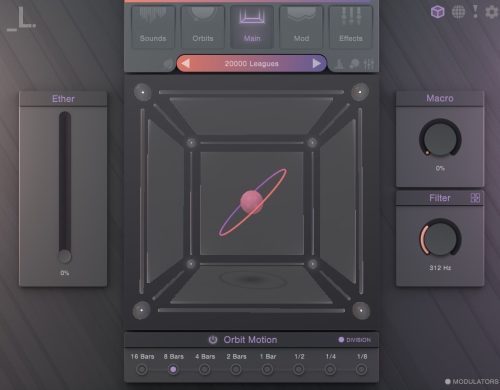Select the 8 Bars division
Viewport: 500px width, 390px height.
tap(173, 369)
